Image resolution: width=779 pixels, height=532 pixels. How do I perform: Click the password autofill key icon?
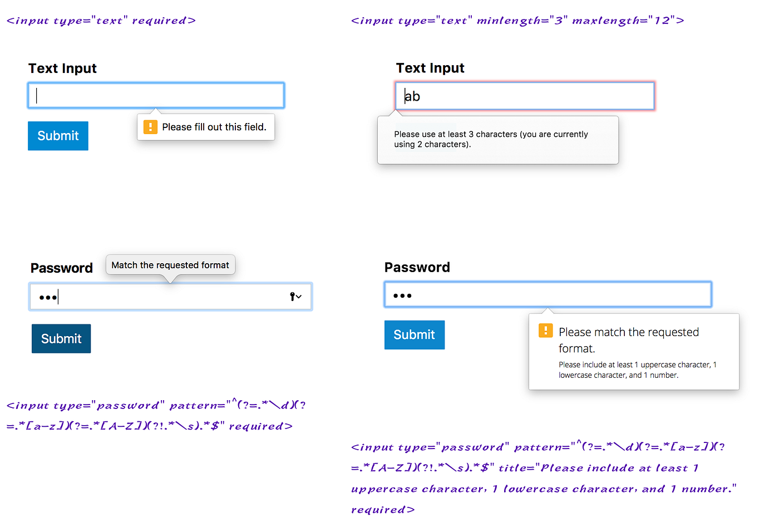click(293, 297)
